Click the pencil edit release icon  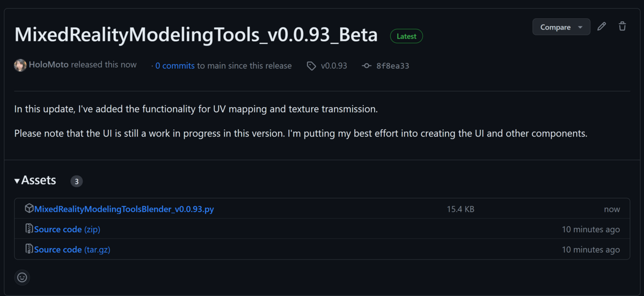point(602,27)
